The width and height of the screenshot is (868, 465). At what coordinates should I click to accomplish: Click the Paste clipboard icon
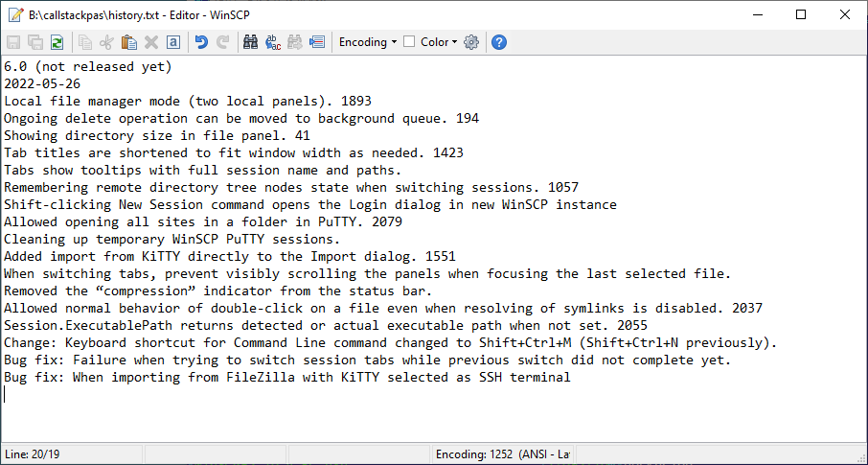coord(128,42)
